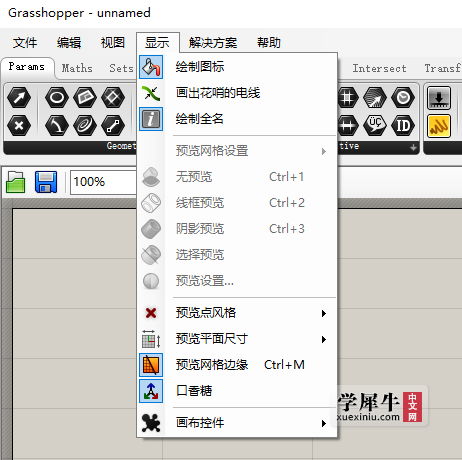This screenshot has width=462, height=460.
Task: Expand 画布控件 submenu
Action: [237, 423]
